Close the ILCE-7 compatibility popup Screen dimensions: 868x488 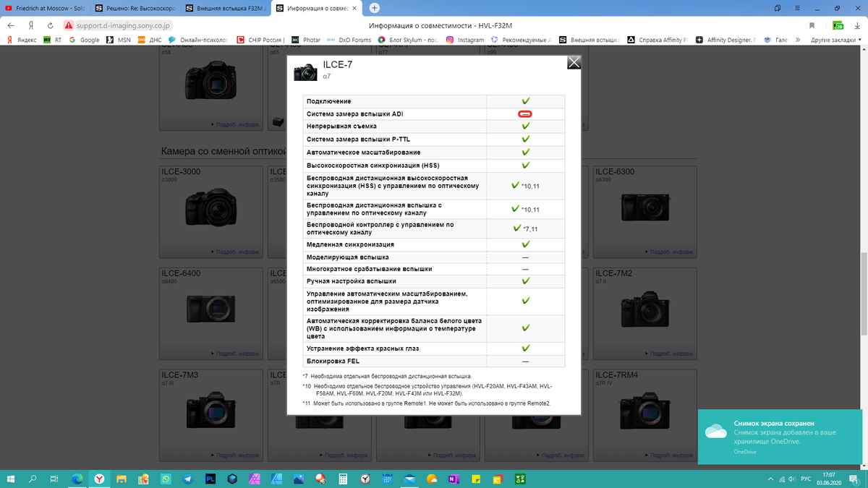pyautogui.click(x=574, y=62)
